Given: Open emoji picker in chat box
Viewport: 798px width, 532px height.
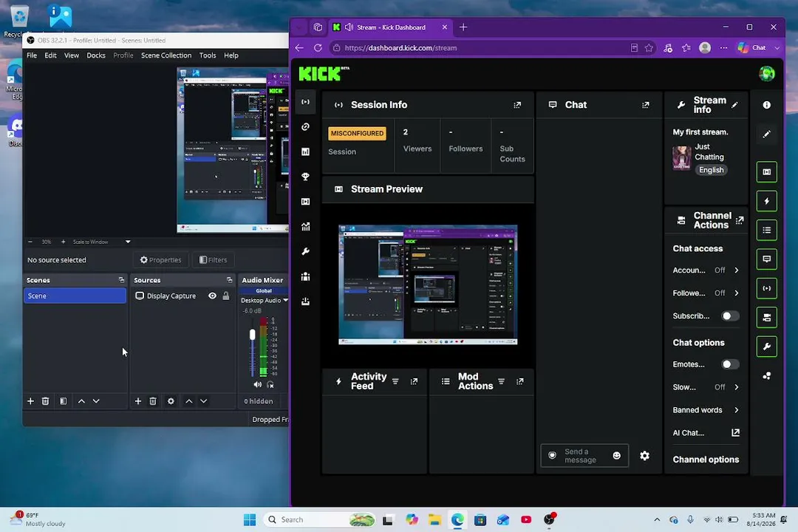Looking at the screenshot, I should pos(616,456).
